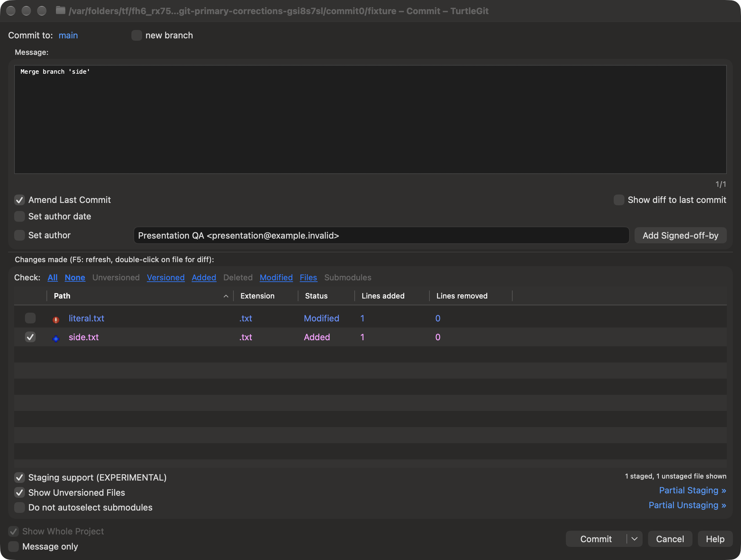Toggle the Message only checkbox

pos(13,547)
